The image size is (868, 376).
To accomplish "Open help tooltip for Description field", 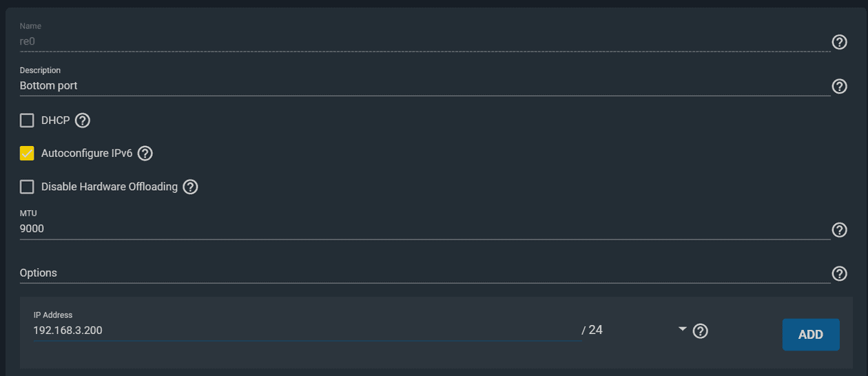I will pyautogui.click(x=839, y=86).
